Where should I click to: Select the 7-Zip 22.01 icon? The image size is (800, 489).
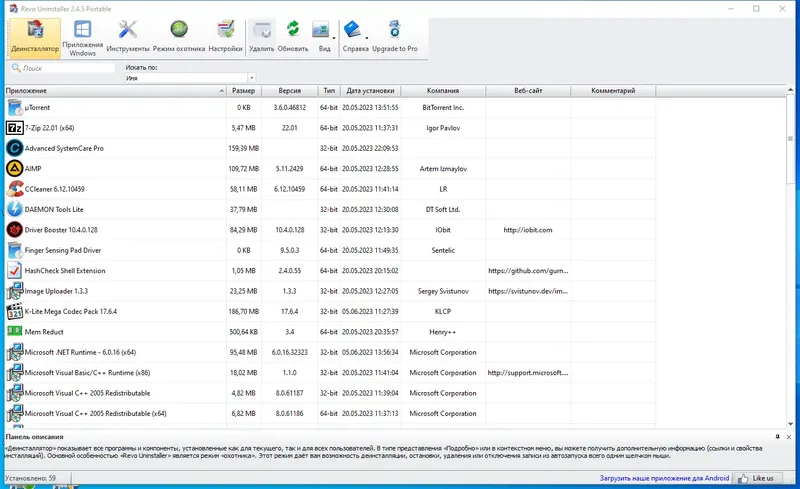pyautogui.click(x=15, y=128)
